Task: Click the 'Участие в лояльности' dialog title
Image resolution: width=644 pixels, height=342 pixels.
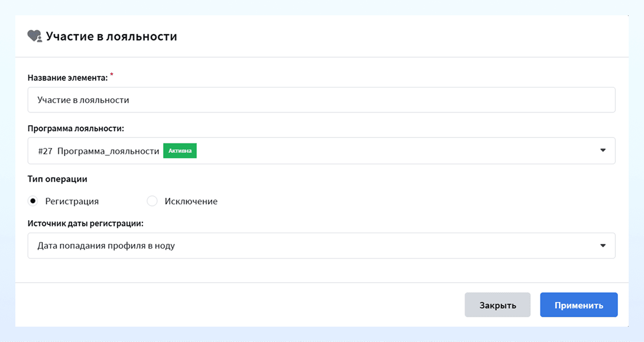Action: 112,36
